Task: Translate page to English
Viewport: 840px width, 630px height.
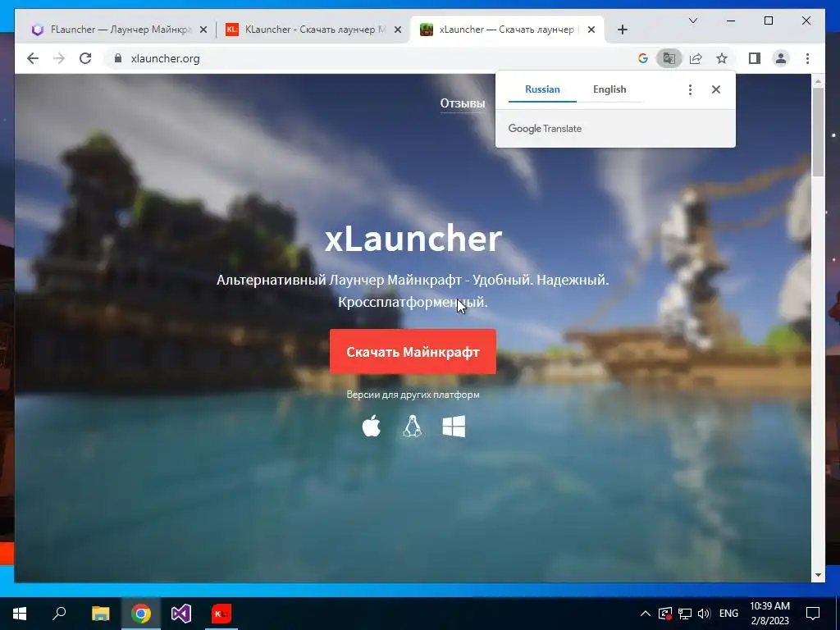Action: (609, 89)
